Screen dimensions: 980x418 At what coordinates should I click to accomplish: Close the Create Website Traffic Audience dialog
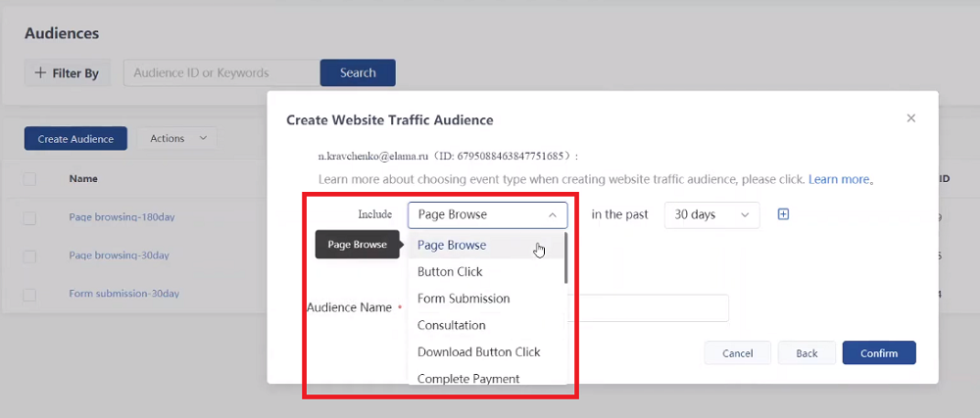(x=910, y=118)
